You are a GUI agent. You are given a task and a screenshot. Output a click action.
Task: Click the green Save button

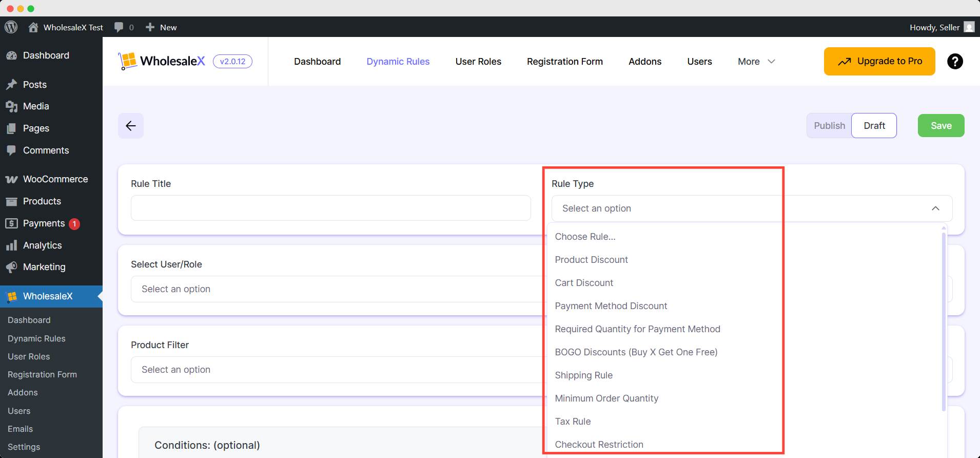[x=941, y=126]
